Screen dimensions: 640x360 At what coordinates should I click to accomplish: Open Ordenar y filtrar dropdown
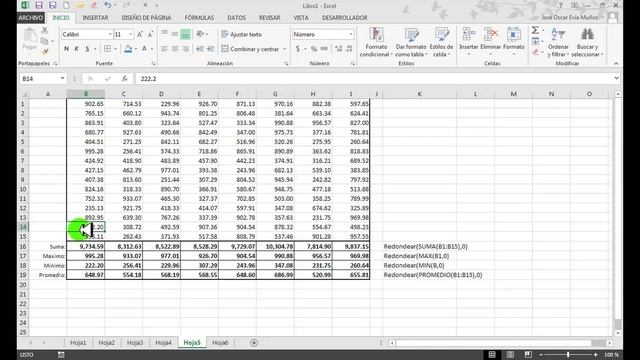coord(558,42)
